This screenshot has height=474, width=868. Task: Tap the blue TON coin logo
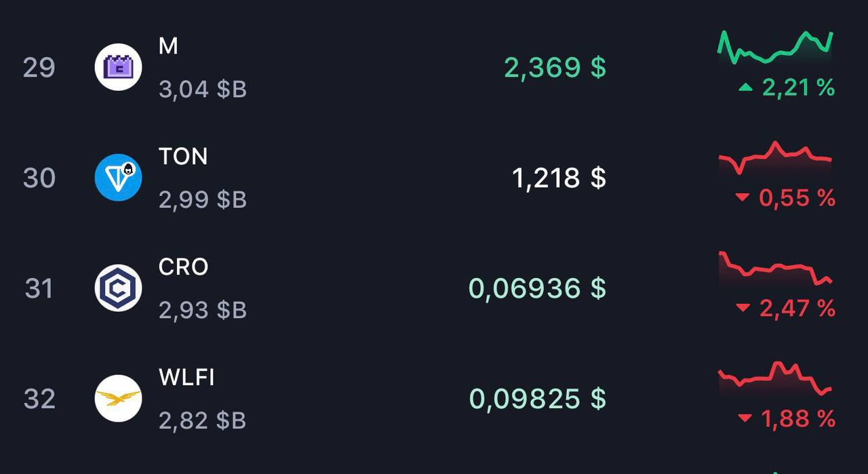(x=118, y=178)
